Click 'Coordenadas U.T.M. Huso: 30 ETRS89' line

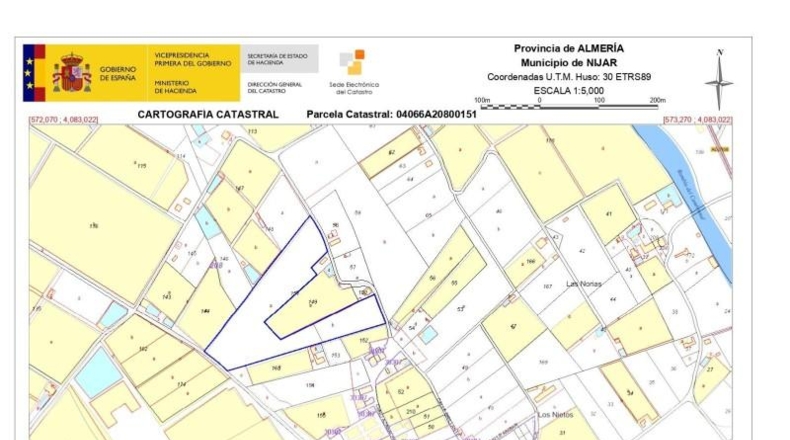pos(569,77)
